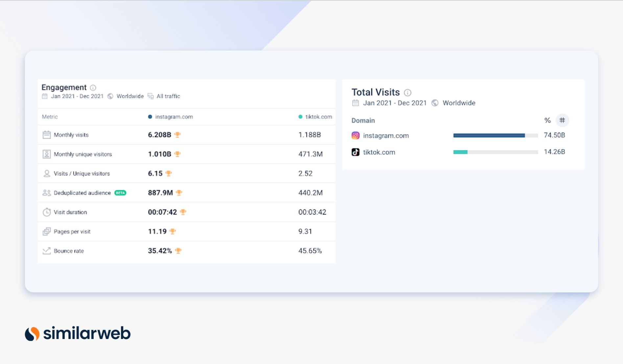The width and height of the screenshot is (623, 364).
Task: Select the Visit duration label
Action: click(x=70, y=212)
